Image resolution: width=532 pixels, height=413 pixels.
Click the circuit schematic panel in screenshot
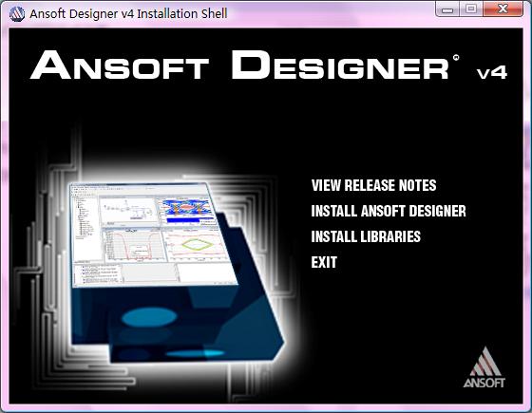[128, 211]
